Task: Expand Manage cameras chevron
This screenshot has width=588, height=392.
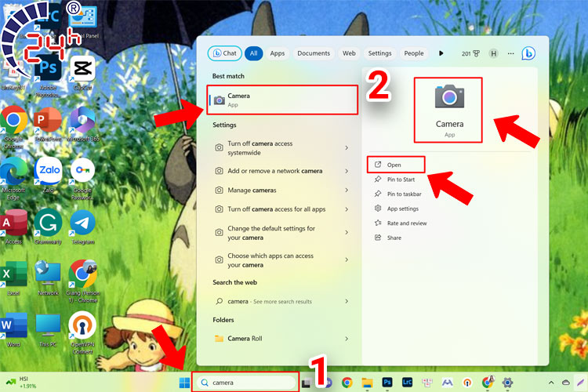Action: pos(347,191)
